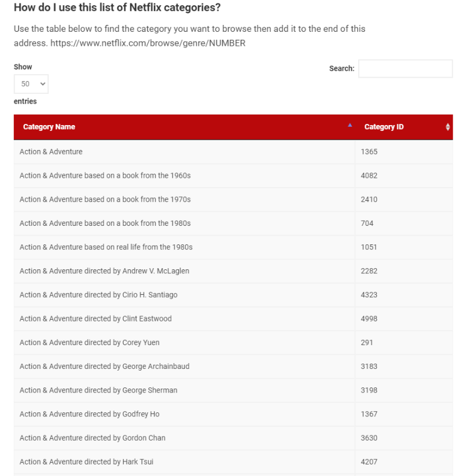Screen dimensions: 463x476
Task: Open the Show entries dropdown
Action: point(31,85)
